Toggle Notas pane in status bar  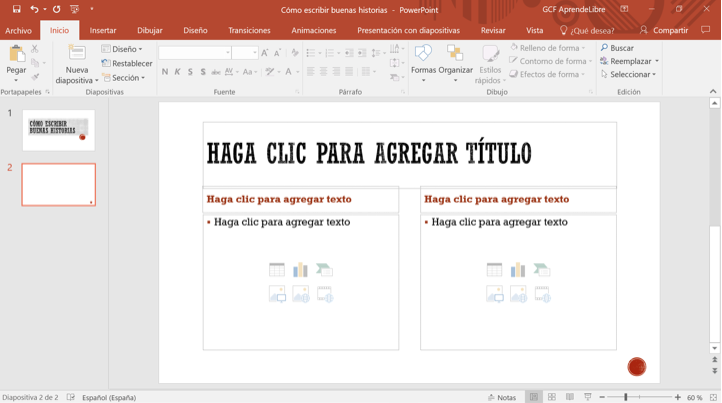(x=502, y=397)
